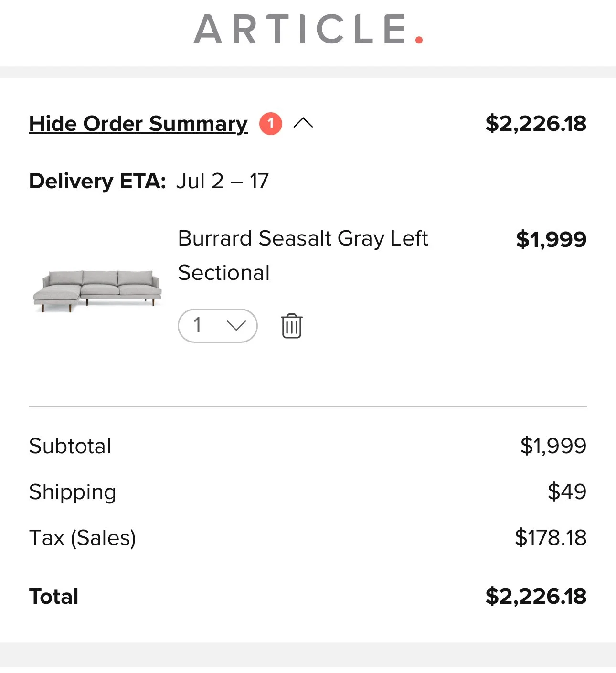The width and height of the screenshot is (616, 673).
Task: Click the $178.18 tax amount
Action: (551, 537)
